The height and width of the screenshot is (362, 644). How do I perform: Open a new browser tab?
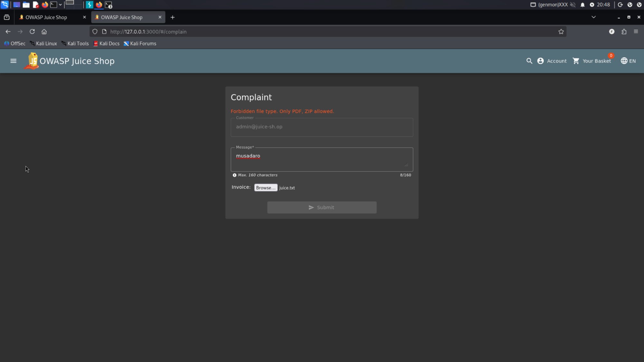173,17
